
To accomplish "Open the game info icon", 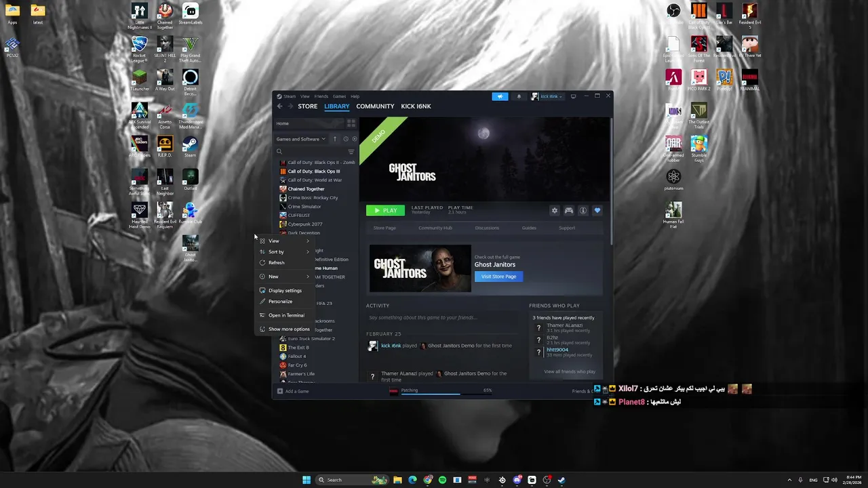I will 583,211.
